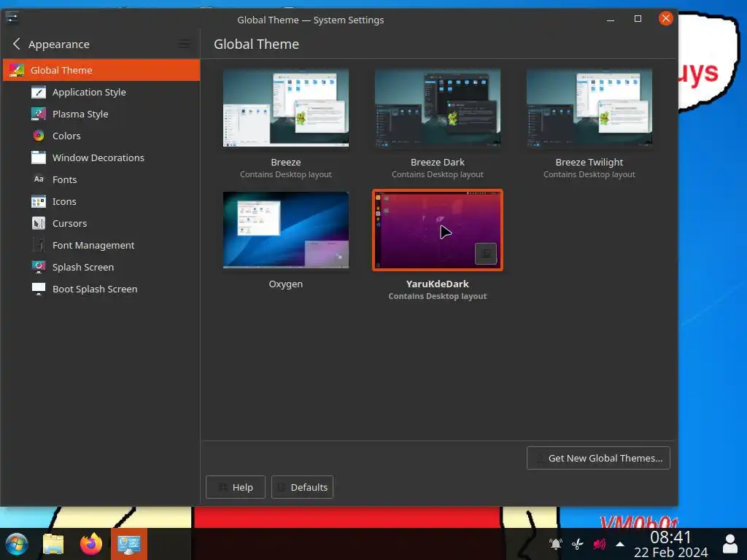This screenshot has width=747, height=560.
Task: Open the Colors settings icon
Action: [x=39, y=136]
